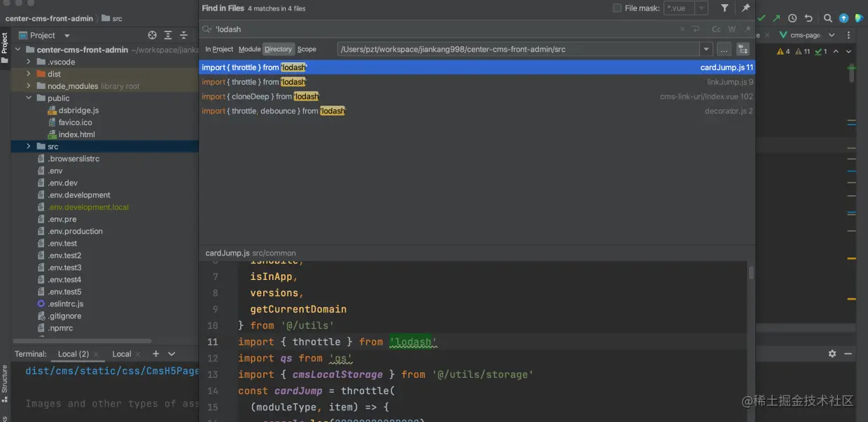Select the cms-link-url/index.vue 102 result
The image size is (868, 422).
coord(477,97)
